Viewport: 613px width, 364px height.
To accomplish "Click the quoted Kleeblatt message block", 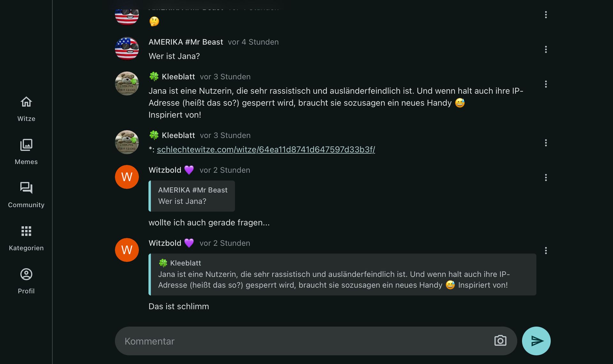I will coord(342,274).
